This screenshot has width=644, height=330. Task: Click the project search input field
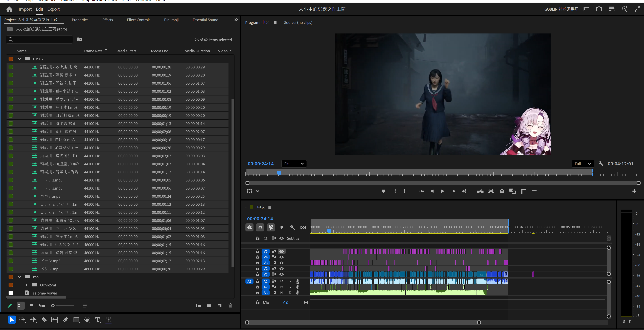(x=42, y=40)
